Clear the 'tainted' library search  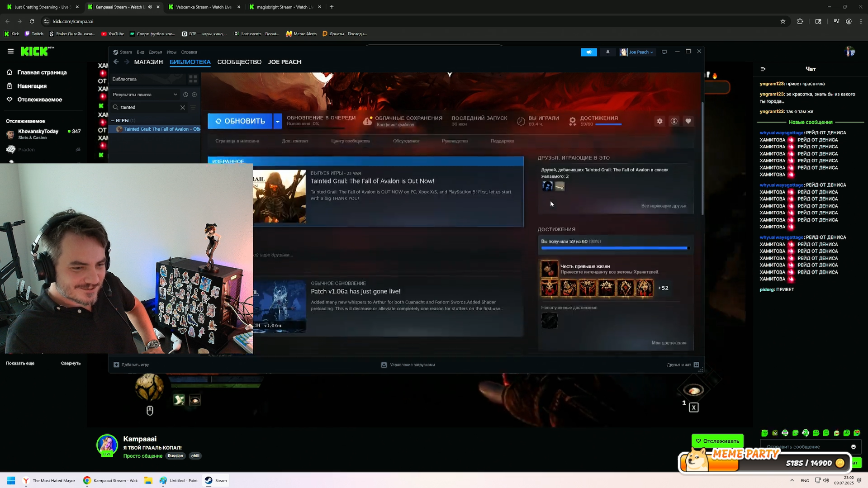pos(183,108)
